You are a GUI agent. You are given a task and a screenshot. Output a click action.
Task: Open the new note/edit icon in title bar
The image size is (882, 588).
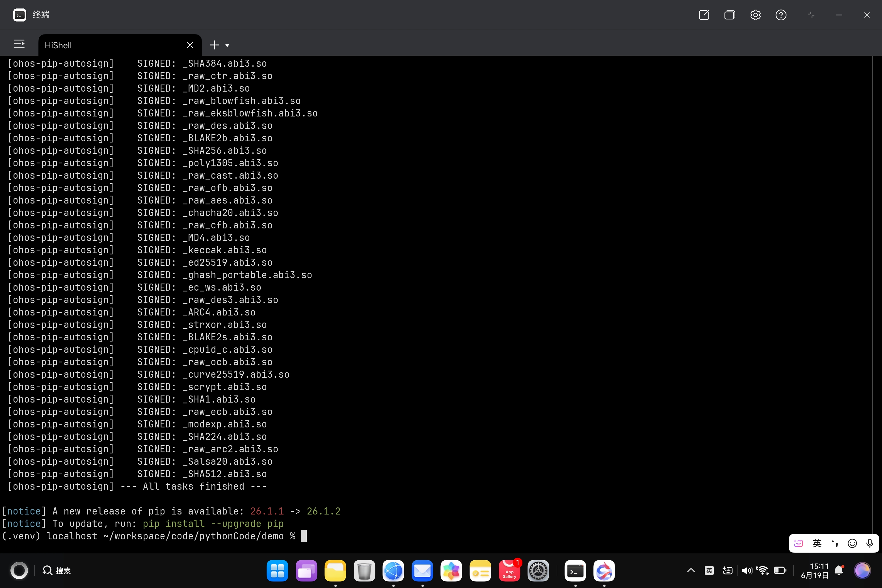tap(704, 15)
